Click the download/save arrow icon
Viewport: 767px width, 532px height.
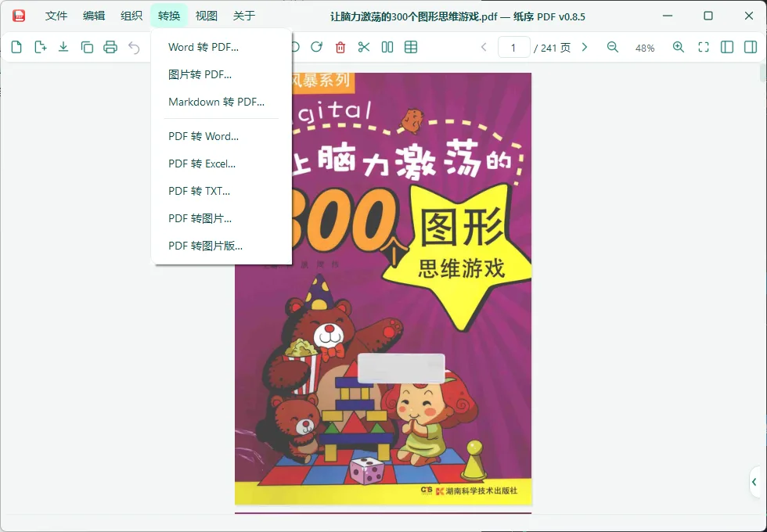(63, 47)
